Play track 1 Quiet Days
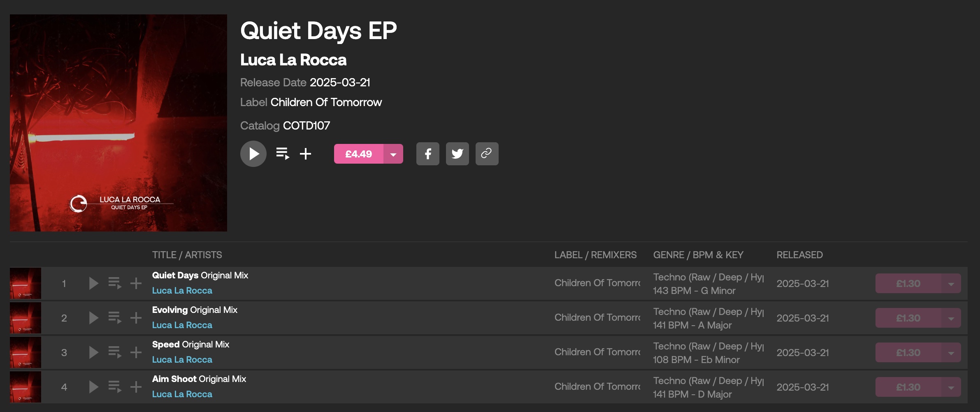Image resolution: width=980 pixels, height=412 pixels. [94, 283]
